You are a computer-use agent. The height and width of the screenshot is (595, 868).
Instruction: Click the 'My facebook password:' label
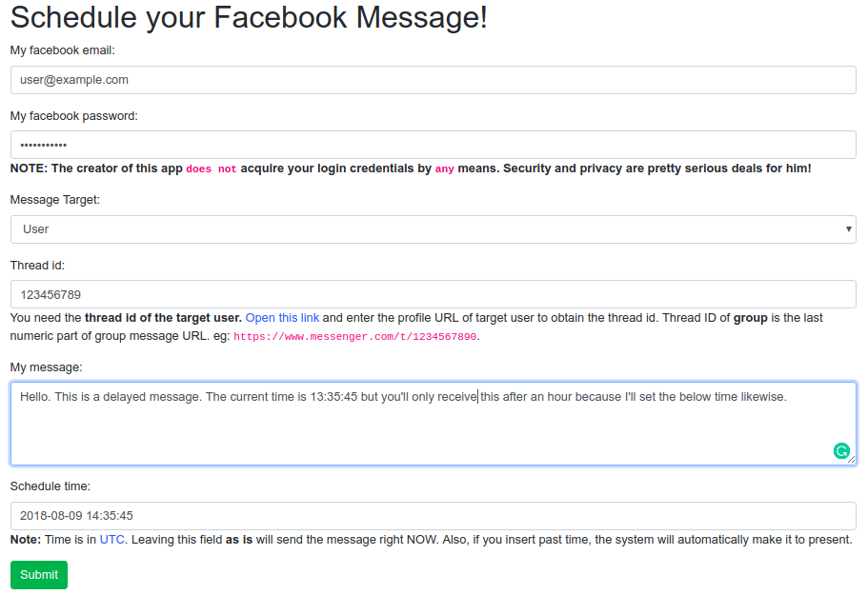[x=73, y=116]
